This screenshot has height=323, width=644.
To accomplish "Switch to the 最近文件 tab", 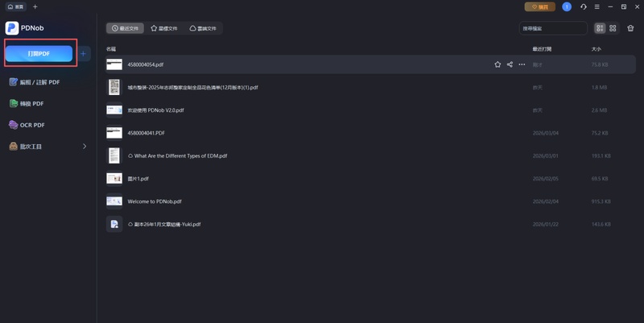I will pos(126,28).
